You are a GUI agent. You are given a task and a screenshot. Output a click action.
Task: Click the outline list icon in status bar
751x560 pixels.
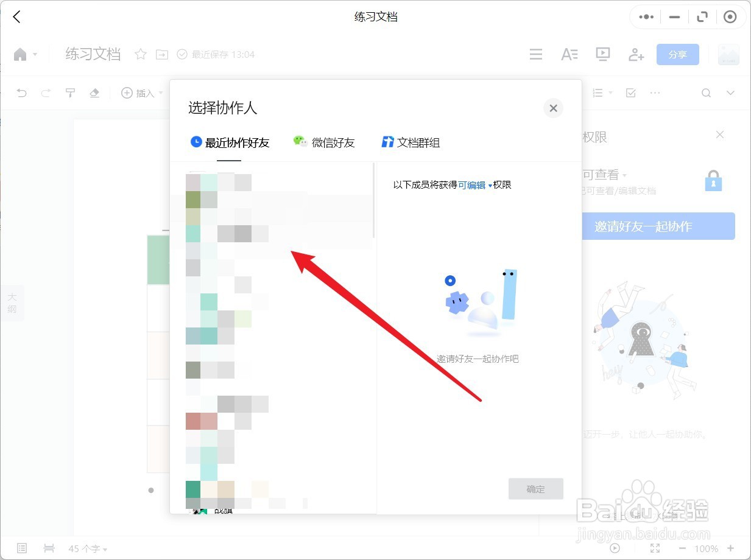coord(22,548)
